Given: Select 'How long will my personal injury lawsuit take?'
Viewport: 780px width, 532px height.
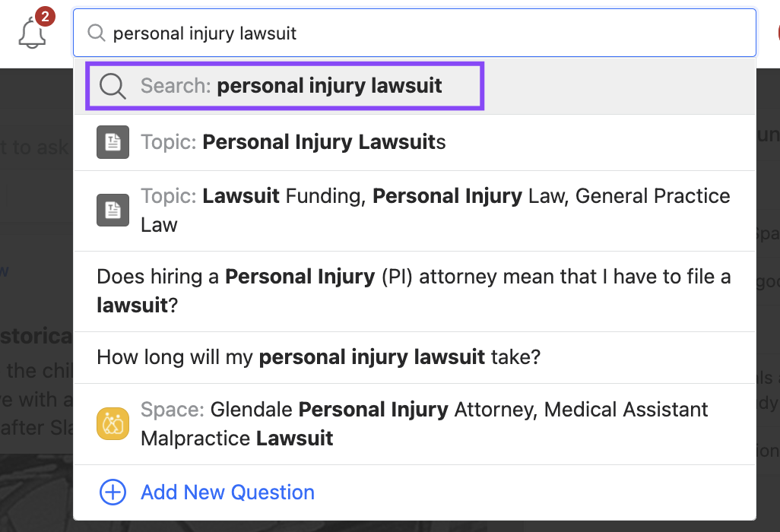Looking at the screenshot, I should pyautogui.click(x=318, y=357).
